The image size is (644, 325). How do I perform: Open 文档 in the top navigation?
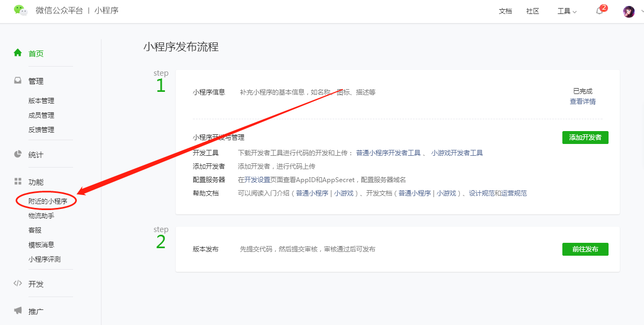505,11
